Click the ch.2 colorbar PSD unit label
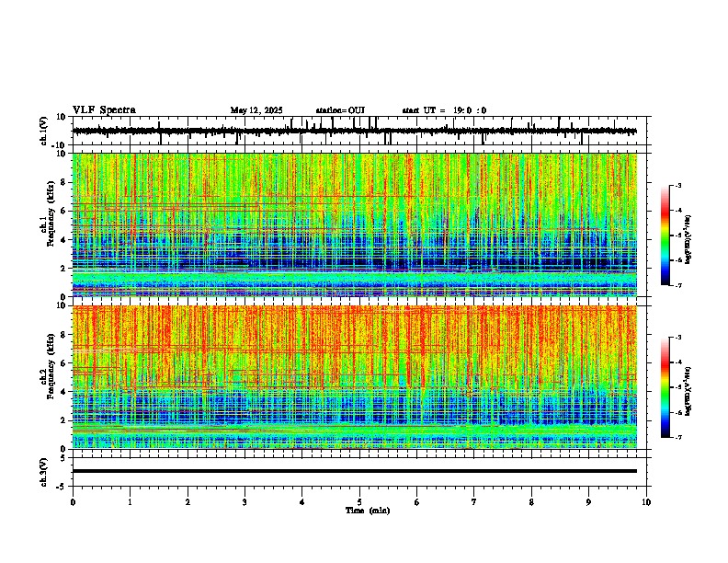This screenshot has height=563, width=728. click(x=688, y=391)
